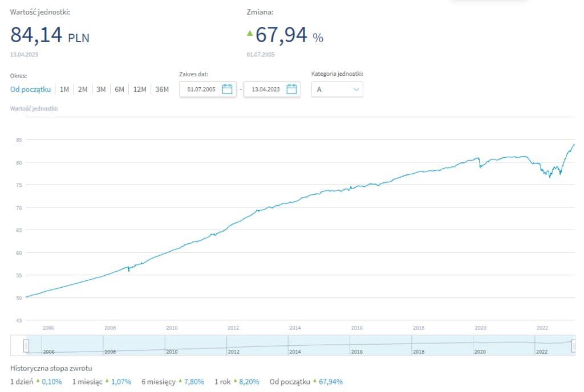Set chart period to 36M
This screenshot has height=392, width=584.
[162, 89]
